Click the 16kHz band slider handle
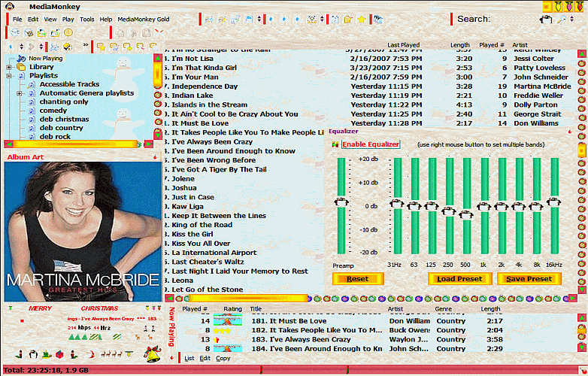588x376 pixels. click(x=554, y=202)
